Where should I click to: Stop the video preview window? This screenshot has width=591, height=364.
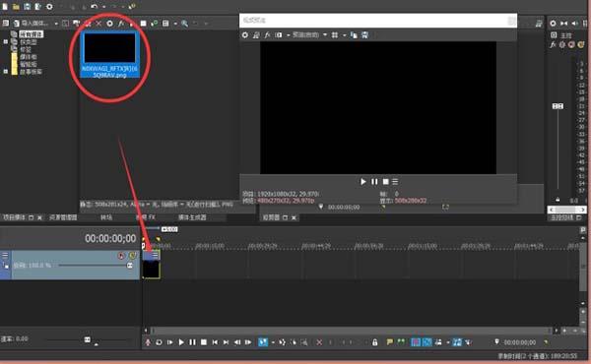pyautogui.click(x=385, y=182)
